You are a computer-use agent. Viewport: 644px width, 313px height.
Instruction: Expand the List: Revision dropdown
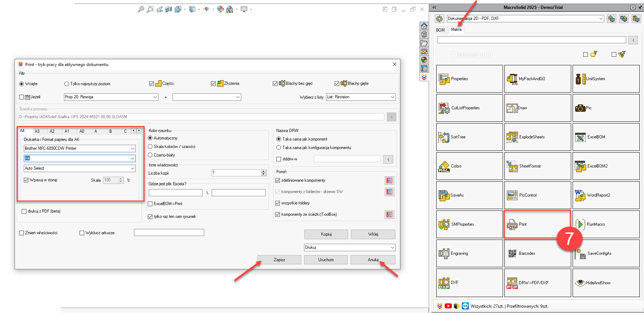coord(361,97)
